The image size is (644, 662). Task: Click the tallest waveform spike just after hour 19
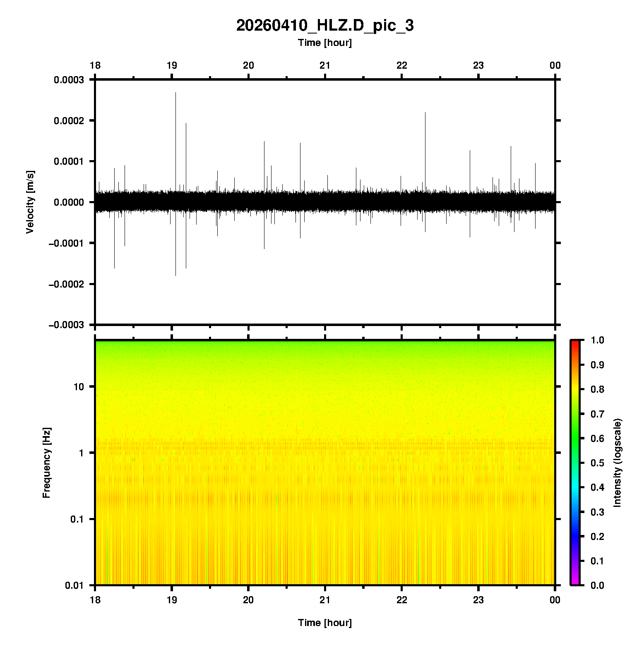pyautogui.click(x=175, y=94)
